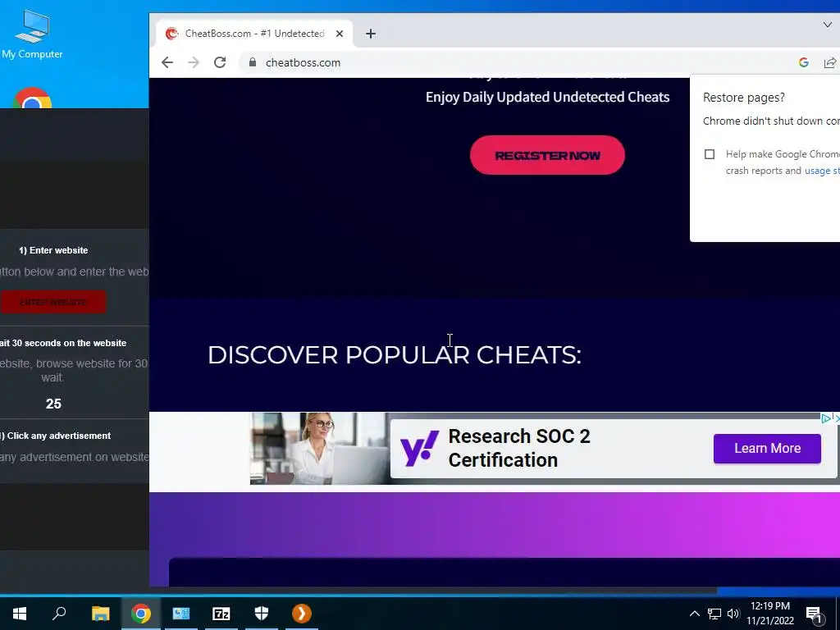Image resolution: width=840 pixels, height=630 pixels.
Task: Click the countdown number 25
Action: (53, 404)
